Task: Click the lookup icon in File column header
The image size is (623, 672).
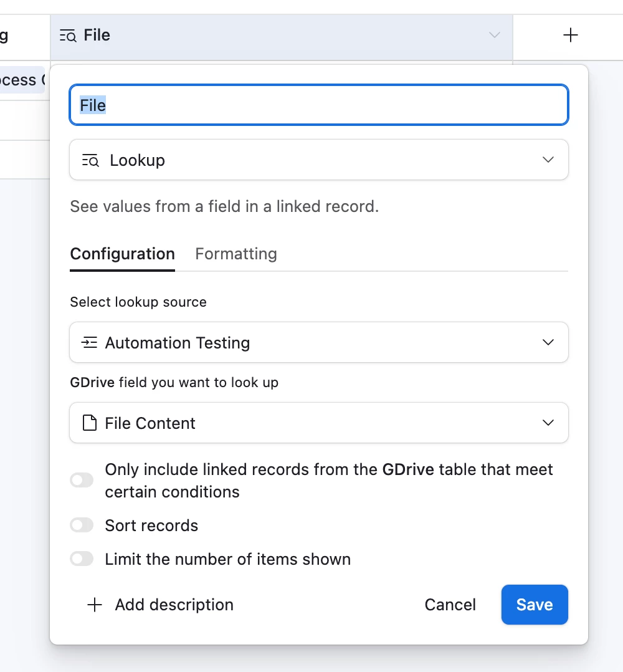Action: coord(67,36)
